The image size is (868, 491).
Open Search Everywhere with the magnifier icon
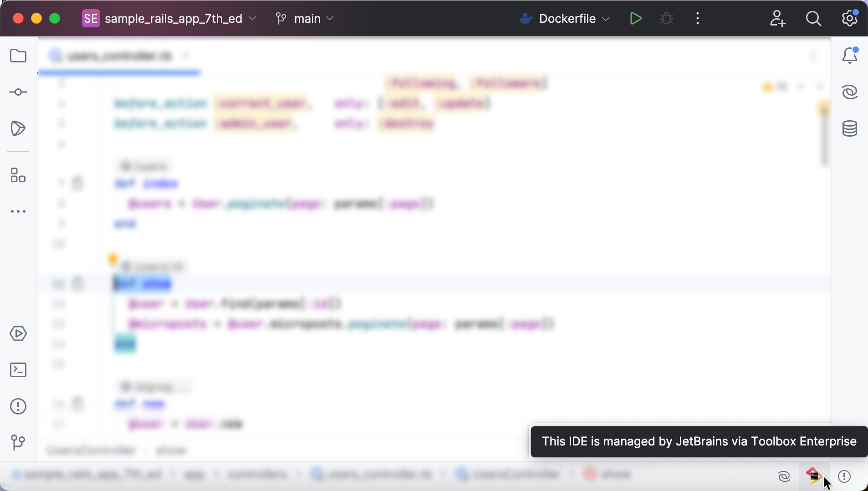(x=814, y=18)
